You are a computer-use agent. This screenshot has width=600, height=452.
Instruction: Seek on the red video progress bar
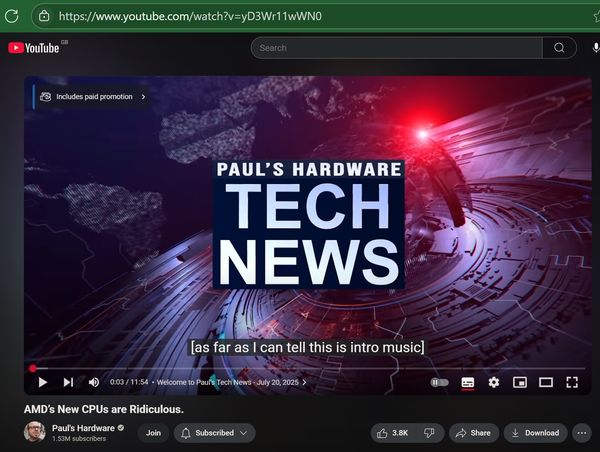(x=308, y=369)
